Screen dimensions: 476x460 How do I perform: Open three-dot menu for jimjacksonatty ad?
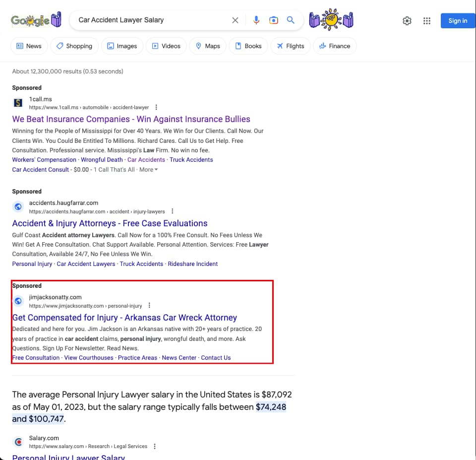pos(149,305)
